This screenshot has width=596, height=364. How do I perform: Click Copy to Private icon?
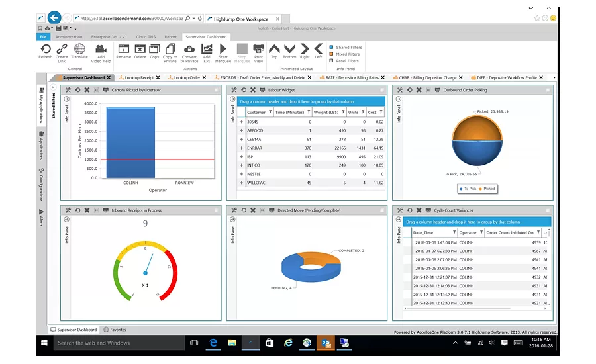click(170, 49)
